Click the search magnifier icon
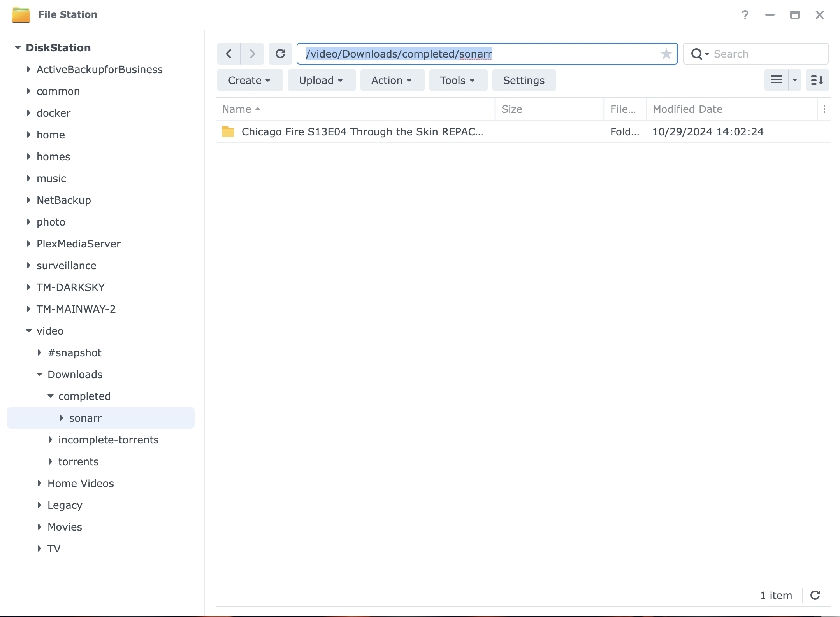 [x=697, y=54]
